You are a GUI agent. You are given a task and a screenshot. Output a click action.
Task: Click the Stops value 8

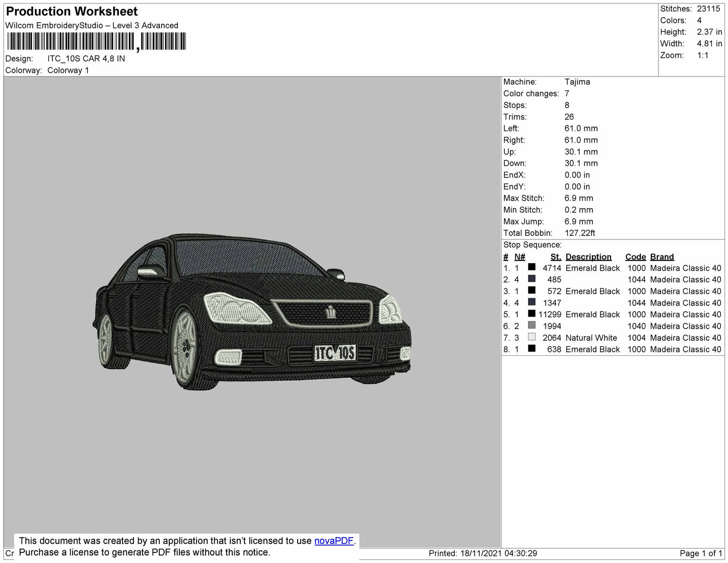(567, 105)
